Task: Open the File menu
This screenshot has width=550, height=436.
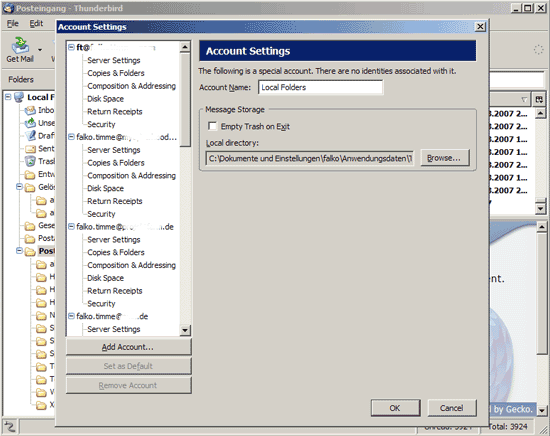Action: coord(13,24)
